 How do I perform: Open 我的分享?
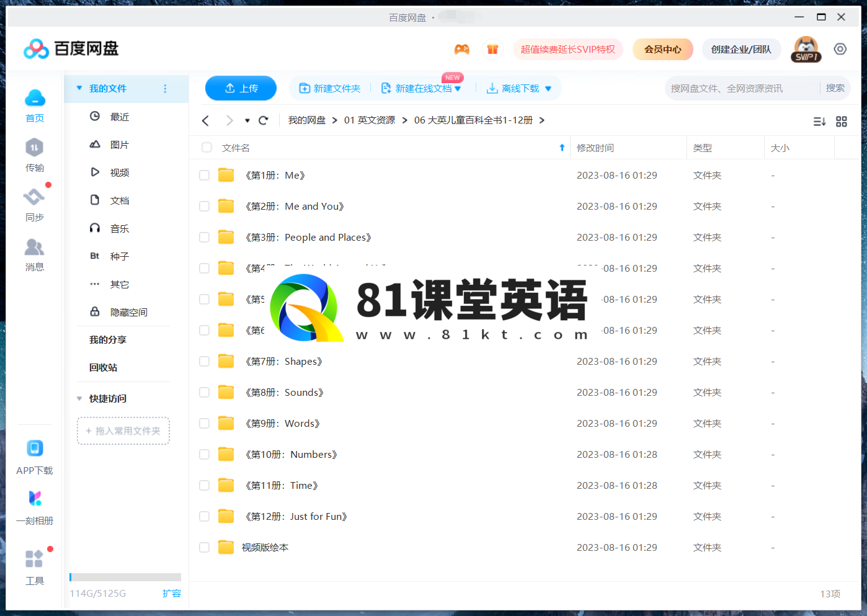pos(108,339)
